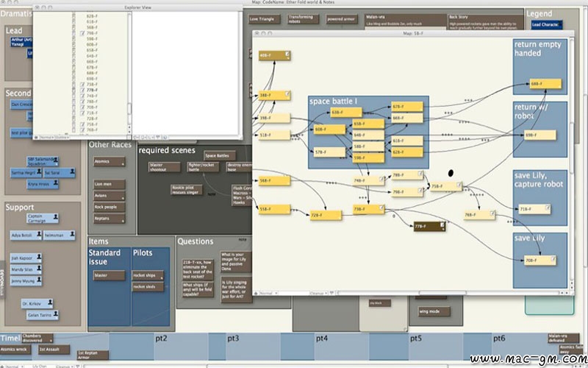Click the person icon on Dr. Krikov note
Viewport: 588px width, 368px height.
coord(50,302)
